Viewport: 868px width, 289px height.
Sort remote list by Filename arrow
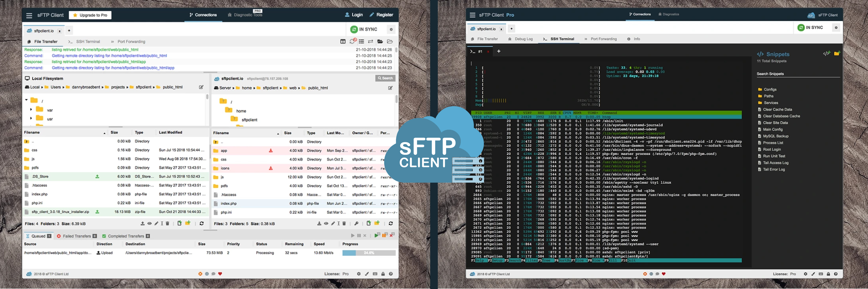(x=278, y=134)
